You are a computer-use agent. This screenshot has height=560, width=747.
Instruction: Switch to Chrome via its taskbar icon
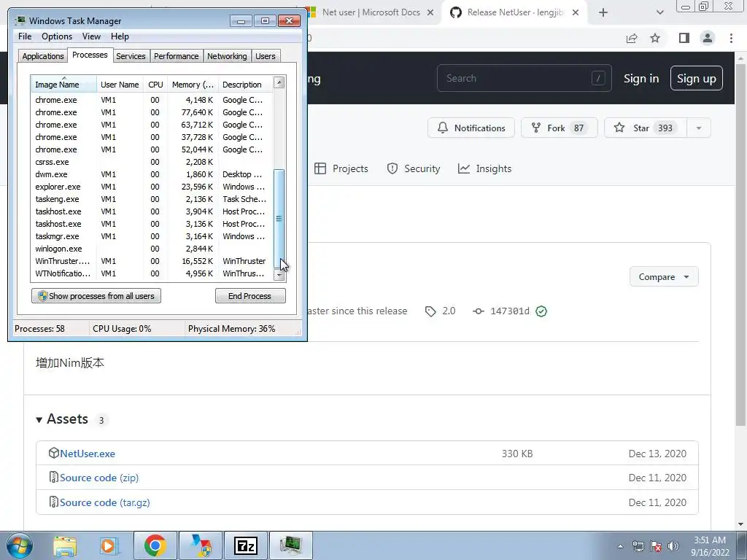(155, 545)
